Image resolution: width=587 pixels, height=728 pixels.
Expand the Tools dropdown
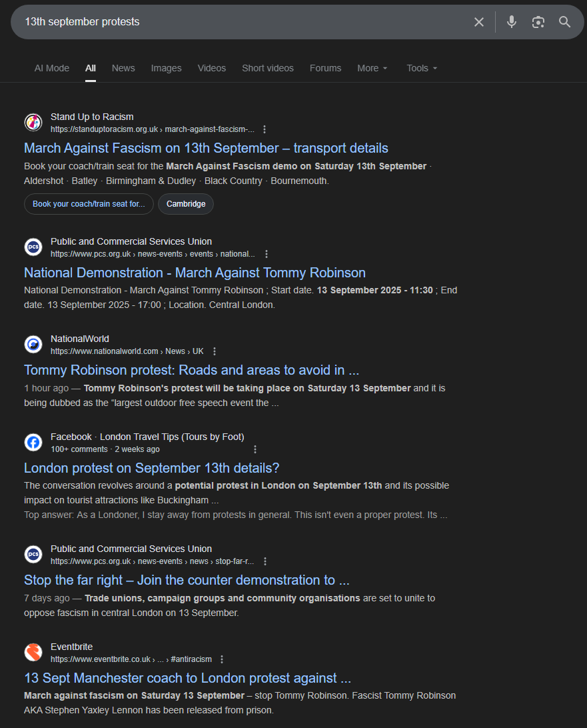click(x=422, y=68)
